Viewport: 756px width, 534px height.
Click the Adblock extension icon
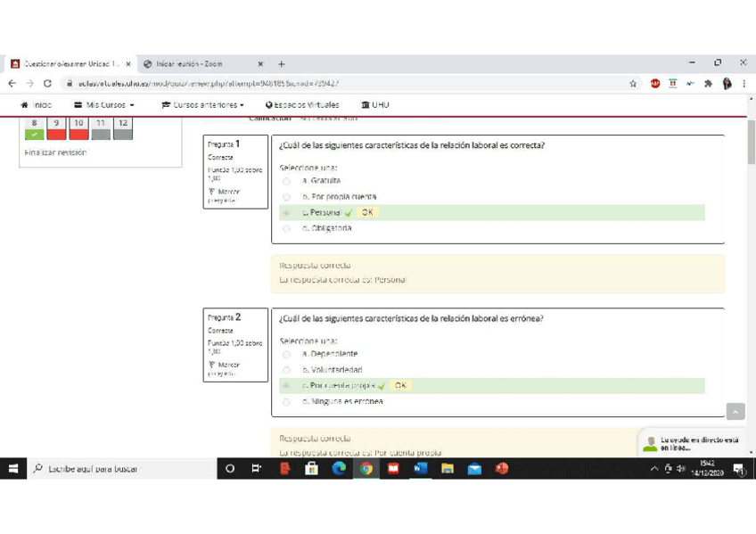click(x=655, y=84)
